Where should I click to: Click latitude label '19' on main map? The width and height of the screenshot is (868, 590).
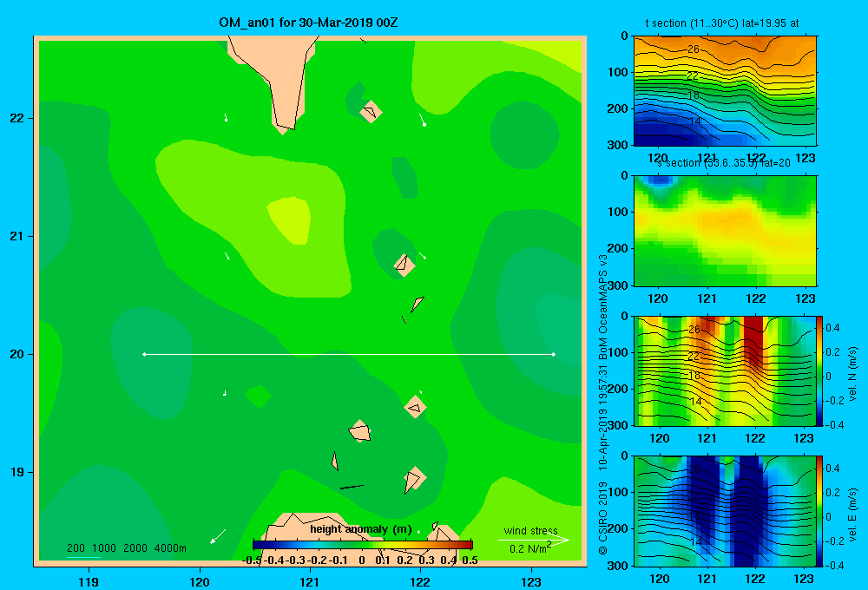tap(17, 472)
